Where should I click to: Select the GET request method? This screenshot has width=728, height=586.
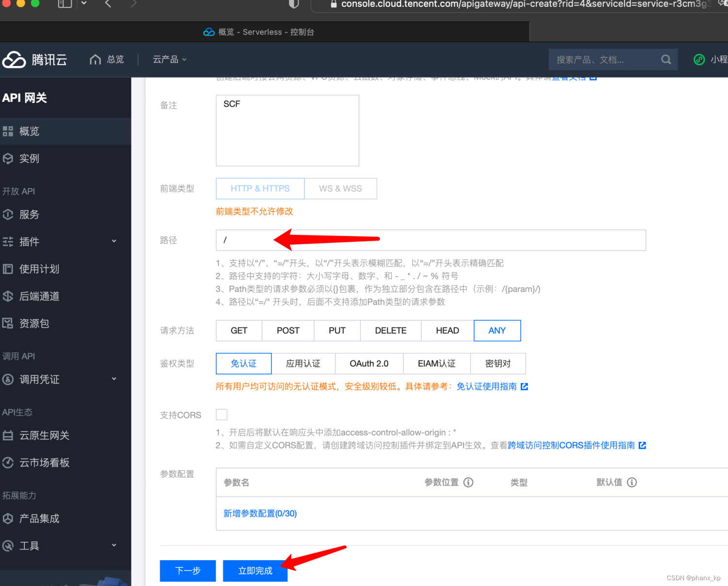pyautogui.click(x=239, y=331)
